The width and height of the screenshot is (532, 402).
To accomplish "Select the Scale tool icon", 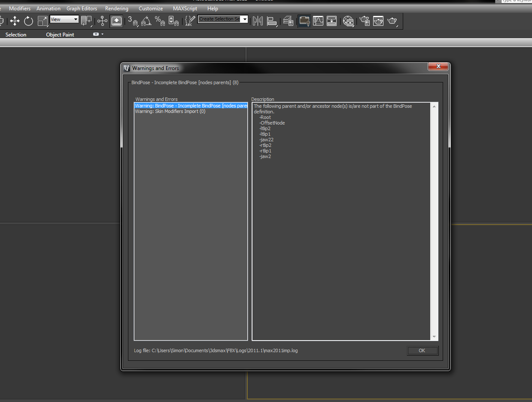I will pos(43,21).
